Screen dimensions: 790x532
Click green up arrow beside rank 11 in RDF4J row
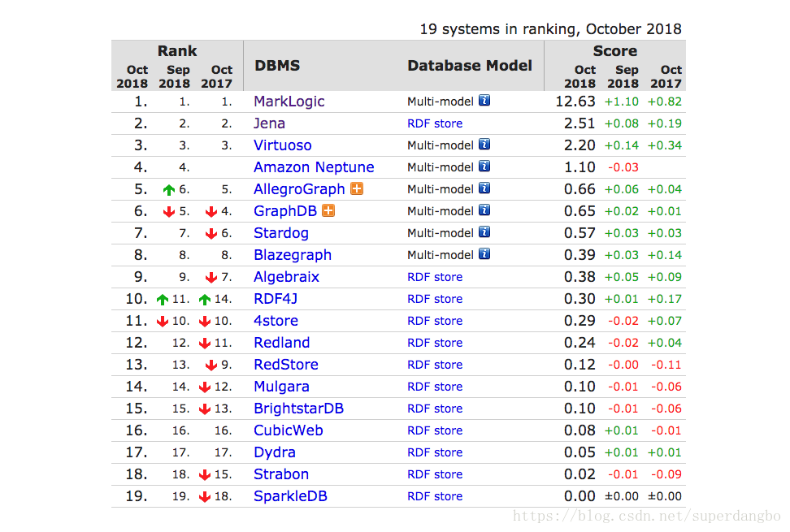[163, 300]
